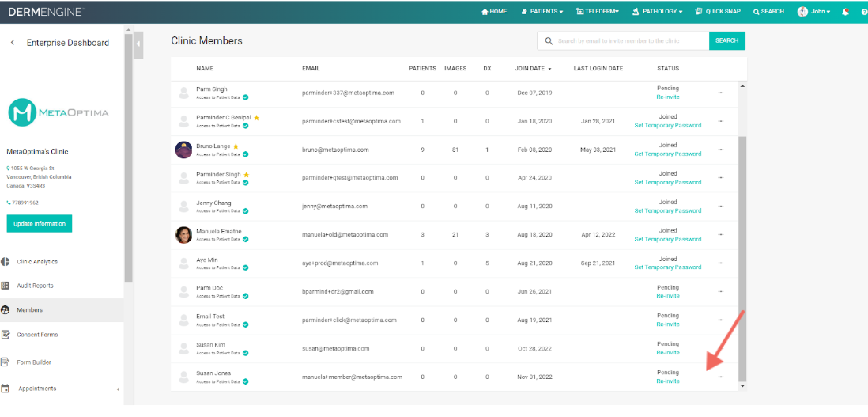Toggle patient data access for Jenny Chang
Image resolution: width=868 pixels, height=417 pixels.
click(245, 211)
